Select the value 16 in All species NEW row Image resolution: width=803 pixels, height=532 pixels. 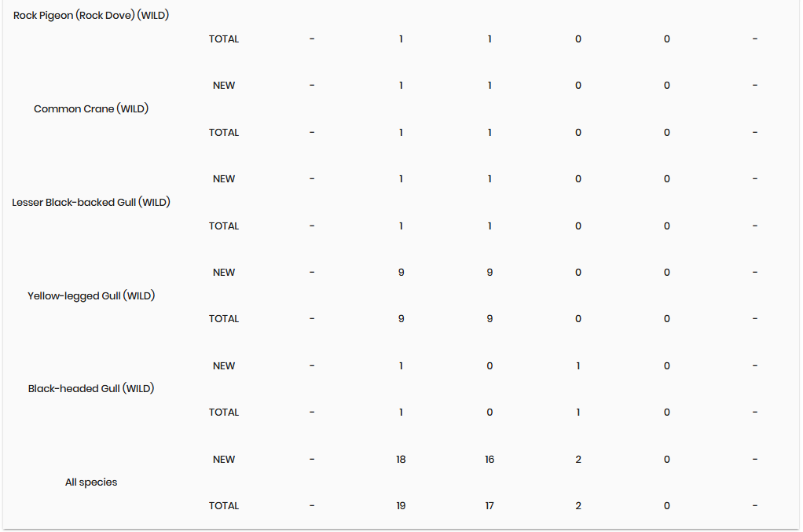click(489, 460)
